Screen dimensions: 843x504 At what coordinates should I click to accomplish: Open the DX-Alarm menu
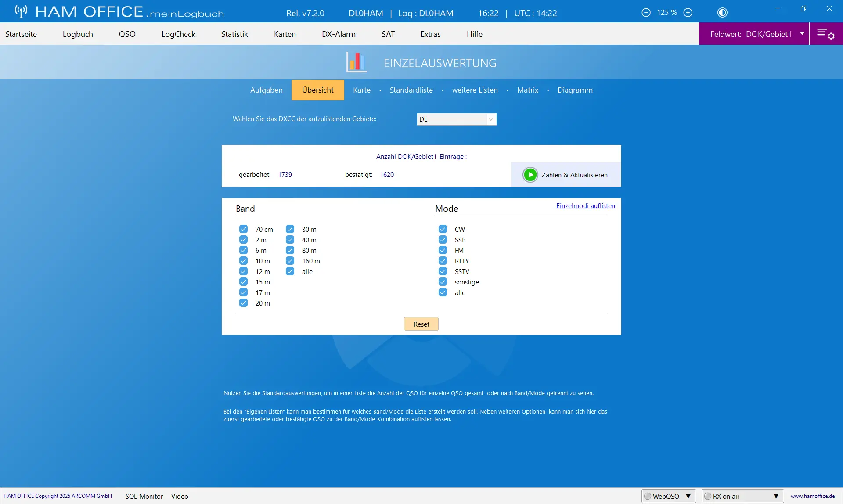point(339,34)
